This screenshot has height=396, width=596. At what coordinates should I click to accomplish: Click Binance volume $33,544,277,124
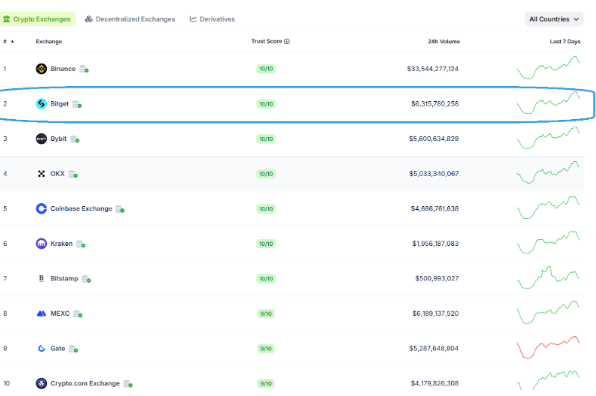433,69
